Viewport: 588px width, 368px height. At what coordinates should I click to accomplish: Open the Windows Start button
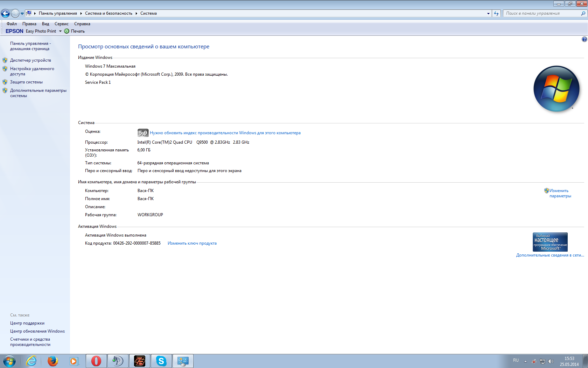pyautogui.click(x=9, y=361)
